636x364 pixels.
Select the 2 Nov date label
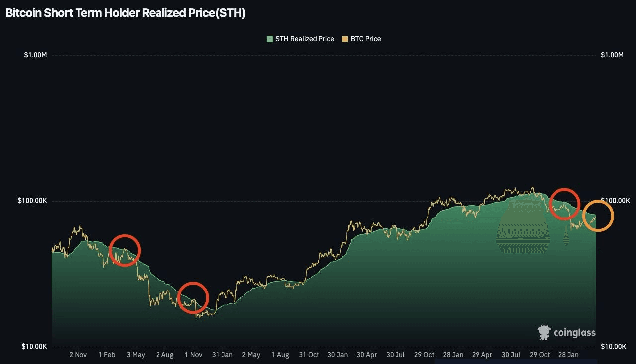[78, 355]
